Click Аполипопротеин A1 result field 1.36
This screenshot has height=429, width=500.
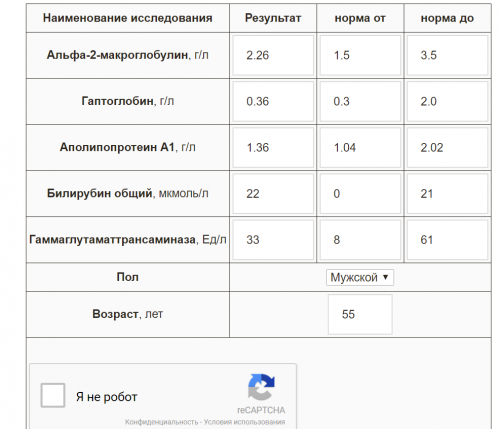(273, 148)
